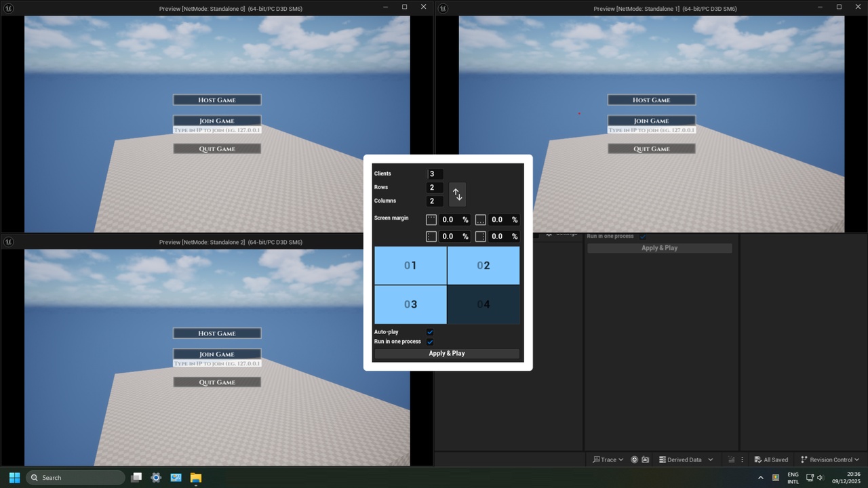Show hidden system tray icons chevron

(760, 478)
